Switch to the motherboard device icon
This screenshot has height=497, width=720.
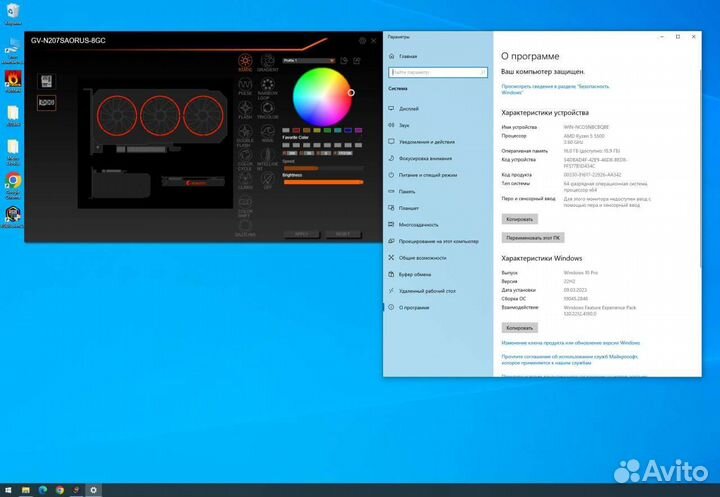tap(46, 81)
